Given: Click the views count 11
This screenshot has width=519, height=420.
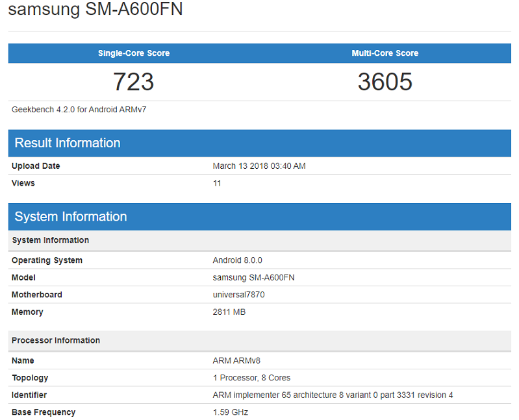Looking at the screenshot, I should click(217, 183).
